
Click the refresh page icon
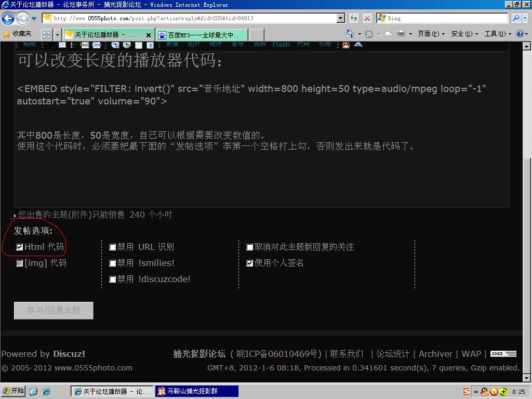tap(354, 18)
